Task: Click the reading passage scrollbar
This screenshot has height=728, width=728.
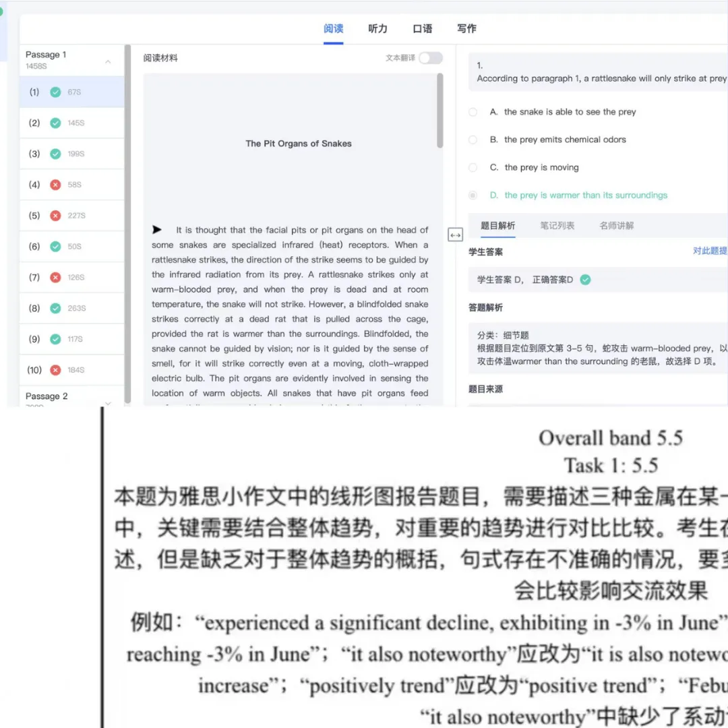Action: tap(439, 111)
